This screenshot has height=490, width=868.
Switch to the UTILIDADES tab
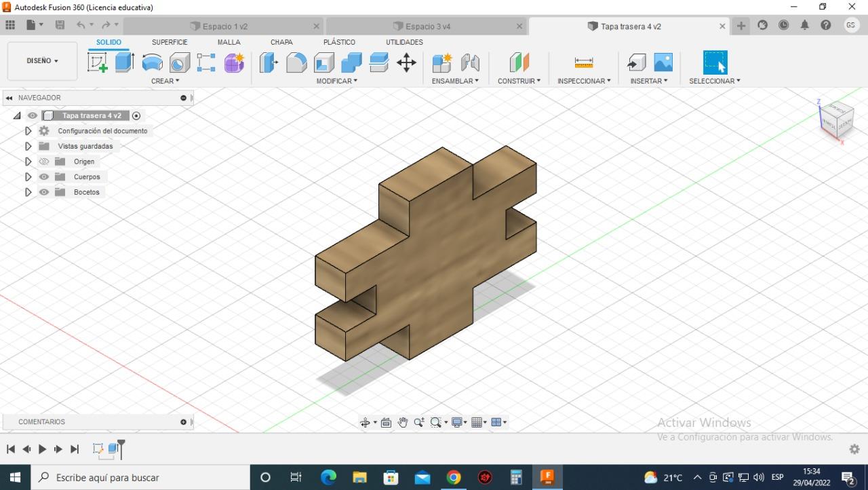click(404, 42)
